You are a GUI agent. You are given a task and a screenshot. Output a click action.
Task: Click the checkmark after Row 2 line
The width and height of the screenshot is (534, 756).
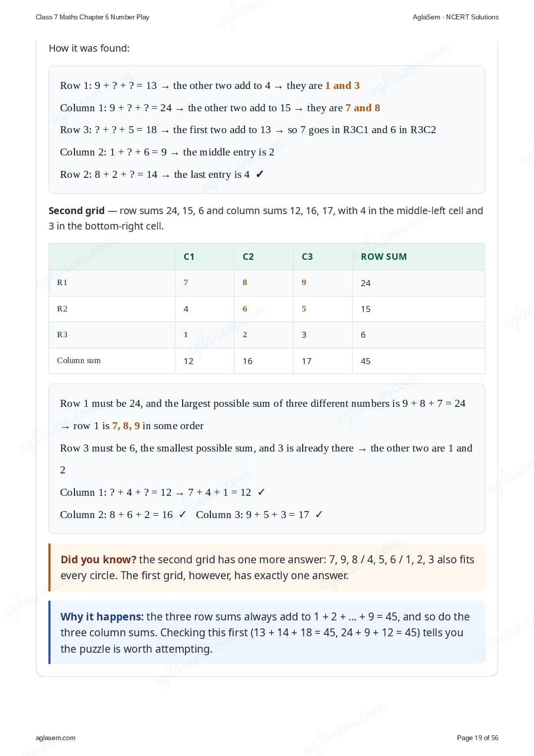click(x=260, y=174)
